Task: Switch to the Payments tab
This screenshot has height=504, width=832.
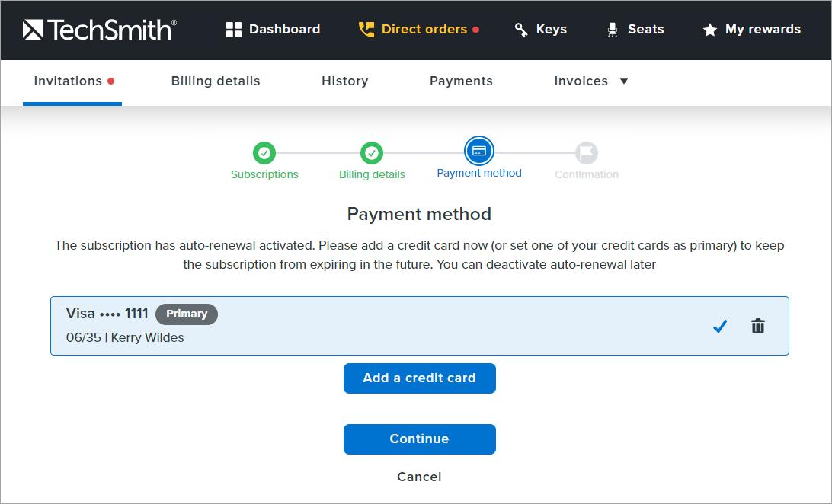Action: 461,81
